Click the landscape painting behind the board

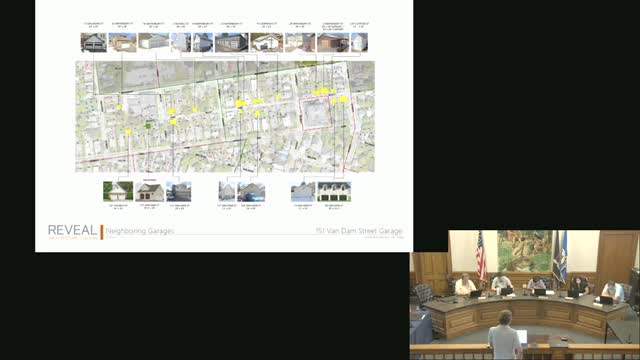(x=524, y=251)
